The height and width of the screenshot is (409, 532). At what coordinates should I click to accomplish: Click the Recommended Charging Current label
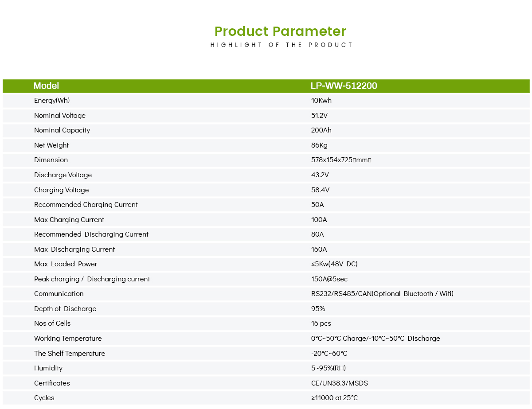coord(86,205)
